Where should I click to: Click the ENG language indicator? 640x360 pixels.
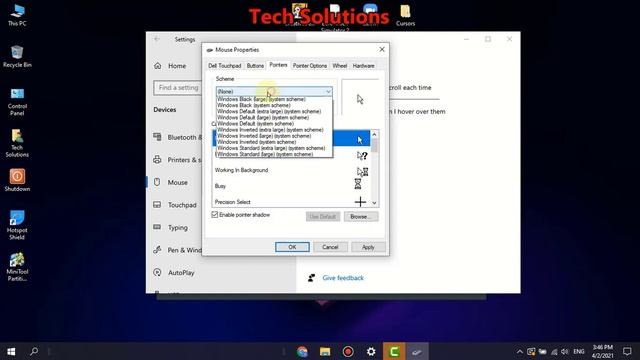[x=579, y=351]
